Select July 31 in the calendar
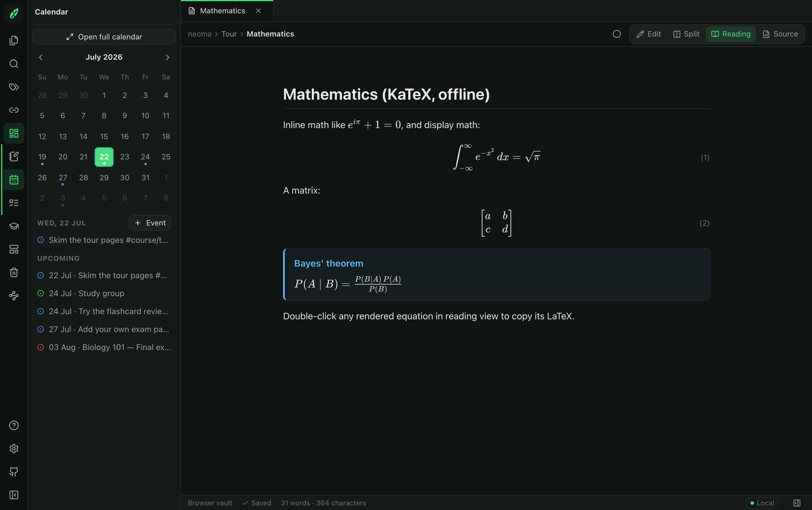Screen dimensions: 812x510 [145, 178]
